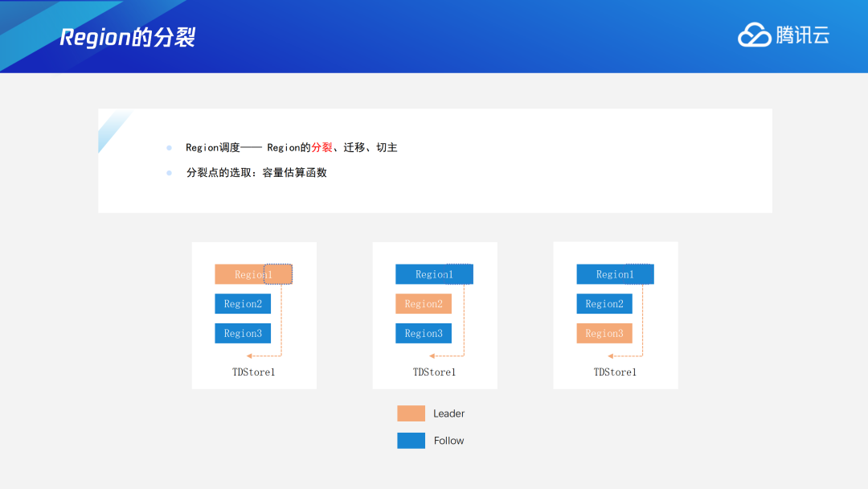This screenshot has height=489, width=868.
Task: Click the bullet 'Region调度—— Region的分裂、迁移、切主'
Action: (291, 147)
